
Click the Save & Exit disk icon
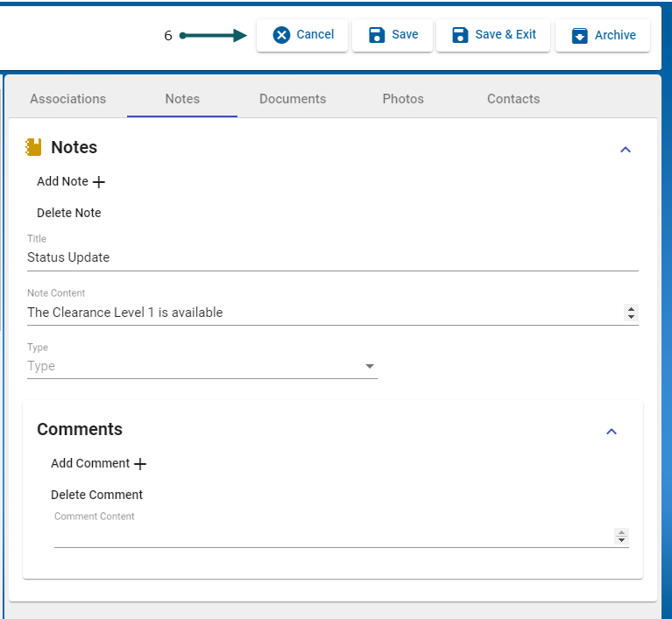(460, 35)
